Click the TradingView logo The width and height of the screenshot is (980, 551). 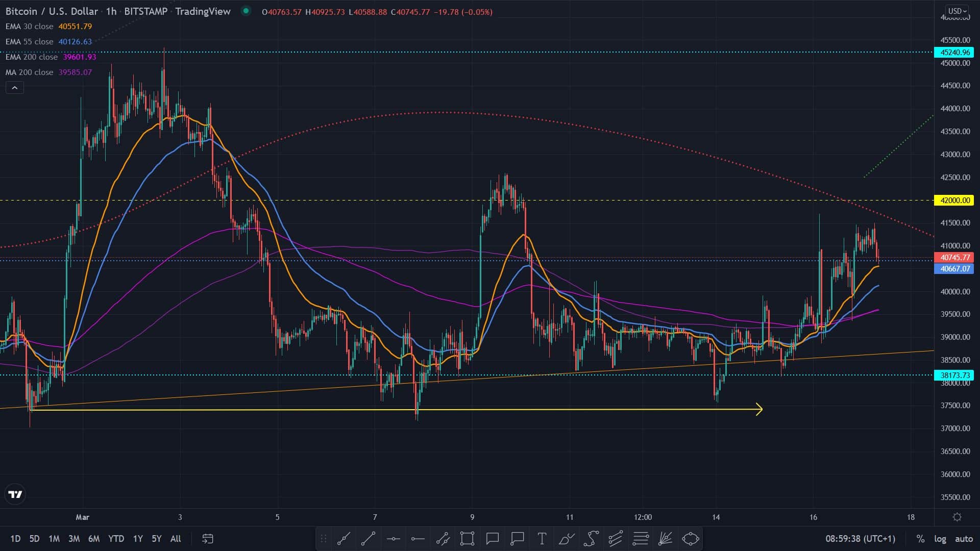coord(16,494)
